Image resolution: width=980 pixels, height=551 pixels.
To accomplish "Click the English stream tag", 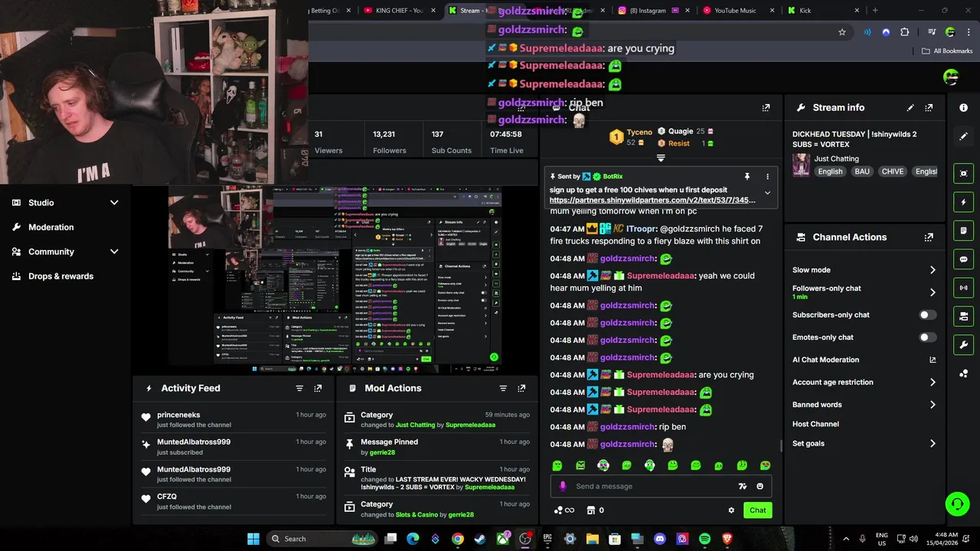I will [830, 171].
